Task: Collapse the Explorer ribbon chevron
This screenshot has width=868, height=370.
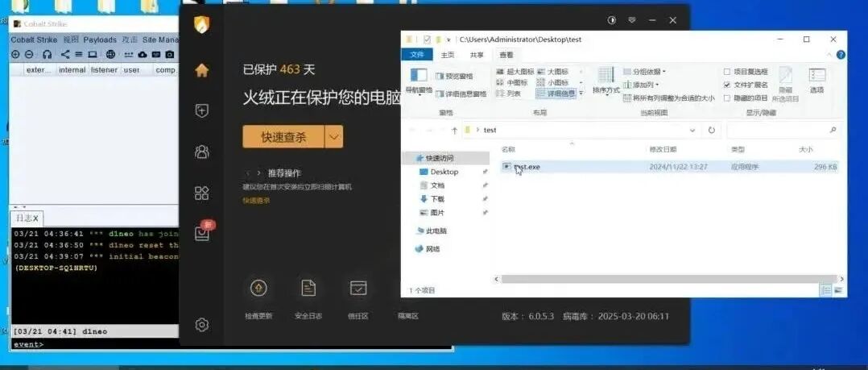Action: pyautogui.click(x=829, y=55)
